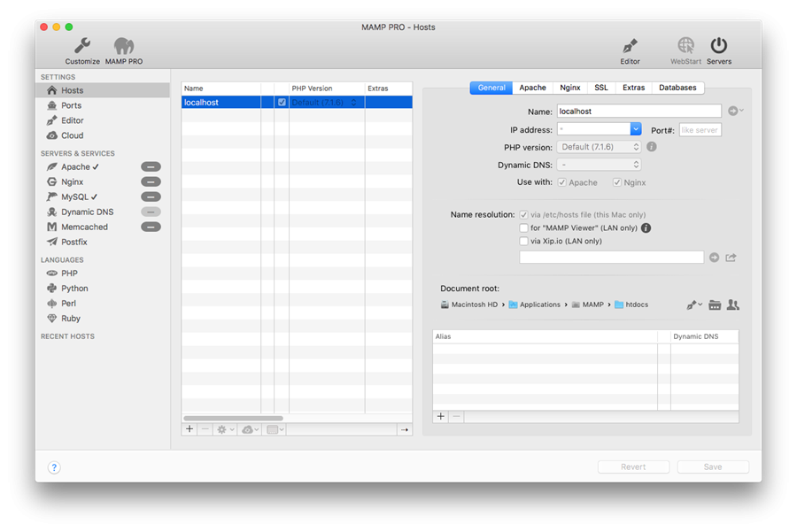Toggle the Apache server status pill

coord(151,166)
